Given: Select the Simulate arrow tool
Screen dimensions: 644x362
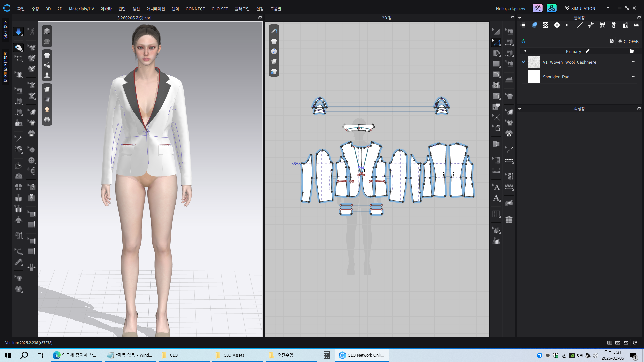Looking at the screenshot, I should click(x=18, y=32).
